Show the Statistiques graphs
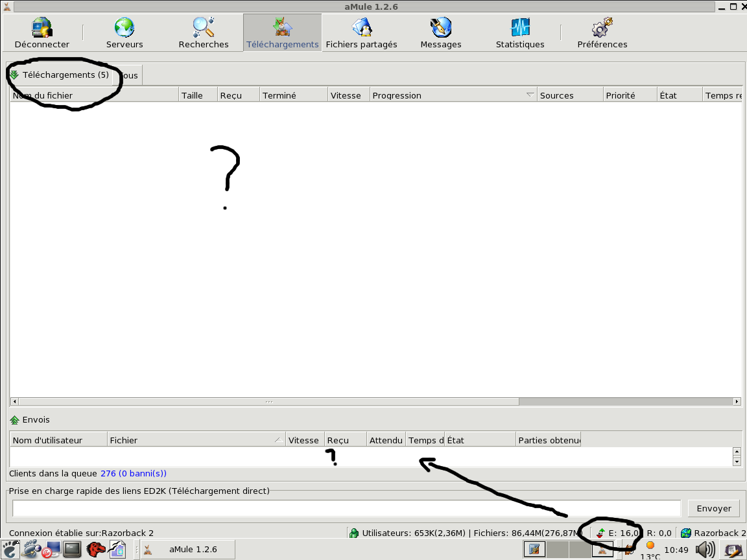Screen dimensions: 747x560 [520, 33]
